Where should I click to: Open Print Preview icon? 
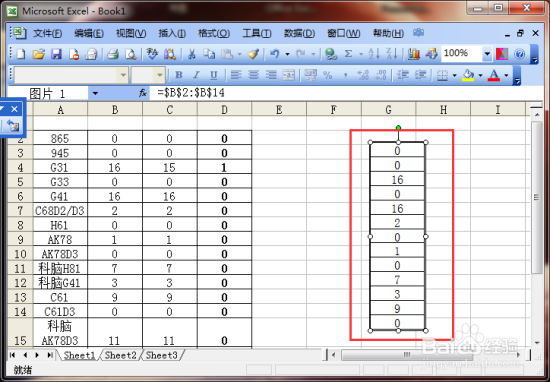pyautogui.click(x=131, y=54)
